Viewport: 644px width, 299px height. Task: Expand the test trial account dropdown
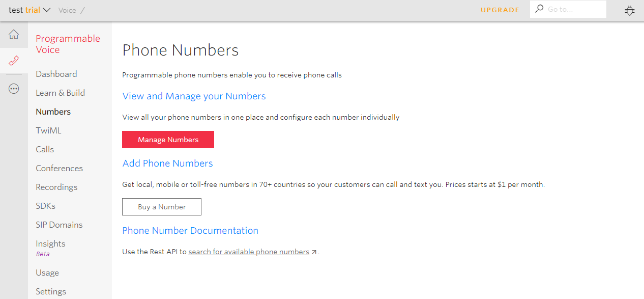tap(30, 10)
